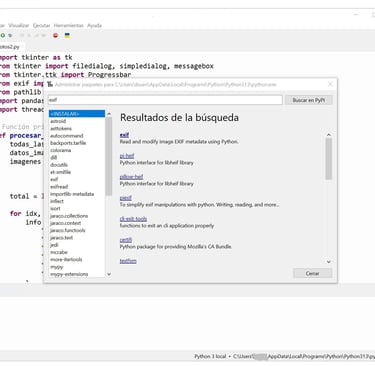Open the cli-exit-tools search result link

coord(133,219)
